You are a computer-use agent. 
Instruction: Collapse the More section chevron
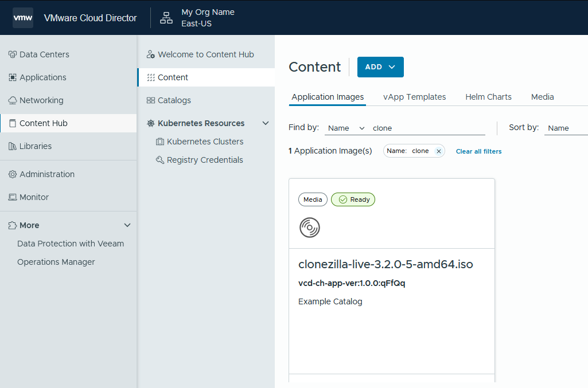tap(127, 225)
